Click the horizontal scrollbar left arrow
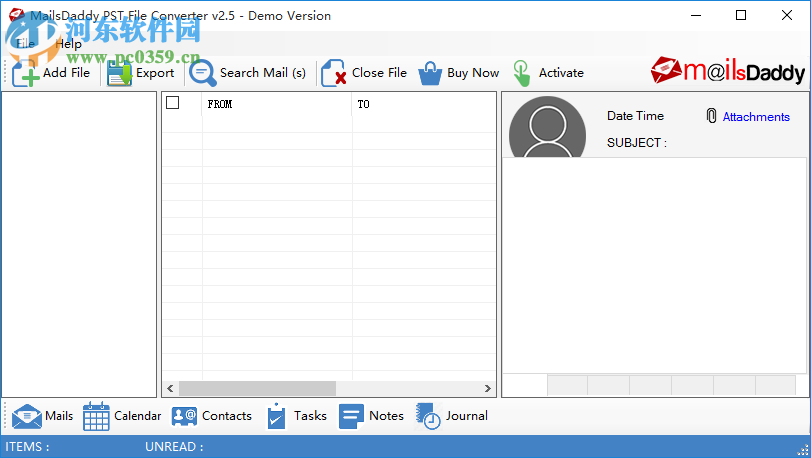 [x=170, y=388]
